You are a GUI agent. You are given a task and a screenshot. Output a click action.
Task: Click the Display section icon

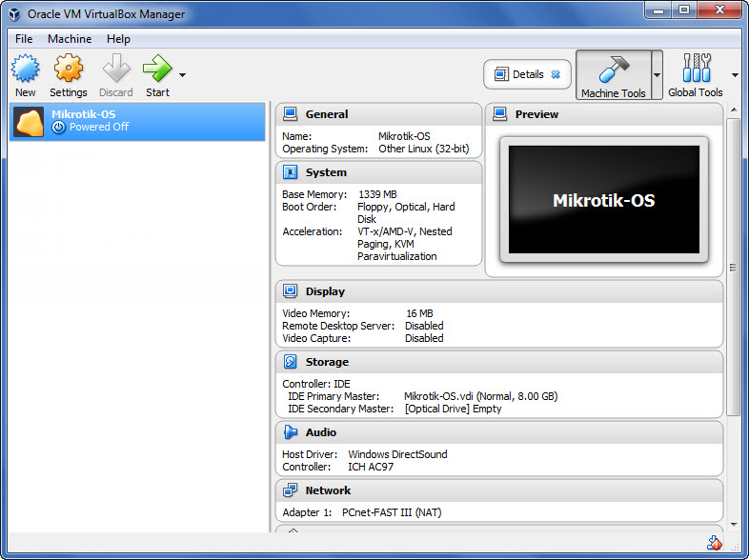click(290, 291)
